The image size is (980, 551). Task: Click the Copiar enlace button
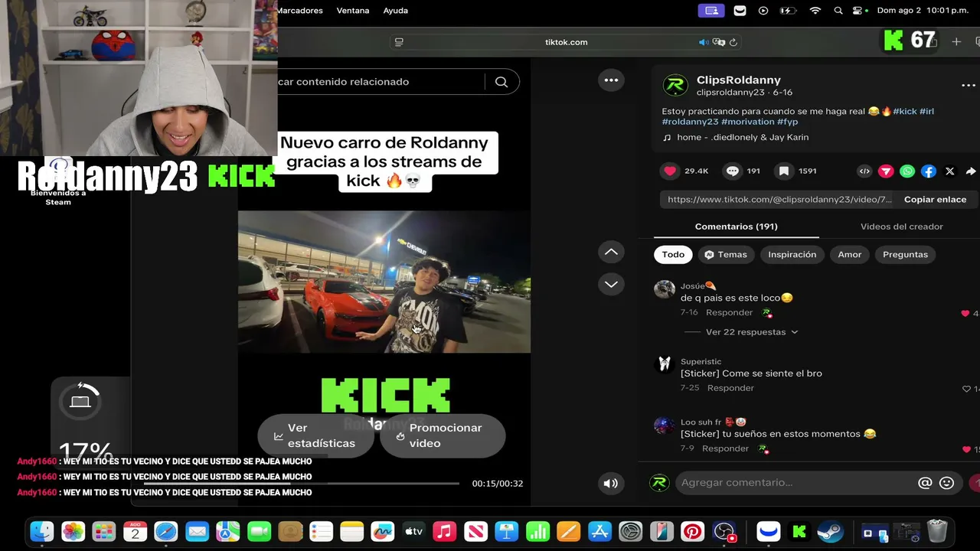[x=936, y=200]
